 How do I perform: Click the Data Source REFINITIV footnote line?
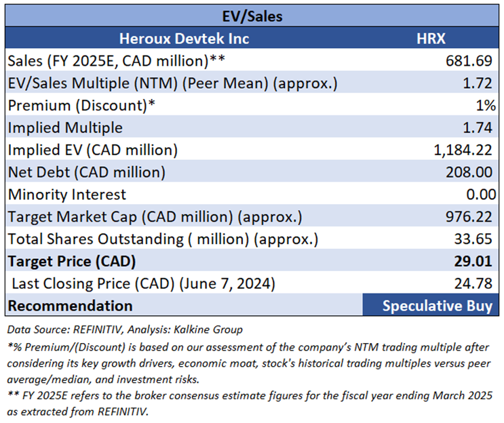point(124,330)
